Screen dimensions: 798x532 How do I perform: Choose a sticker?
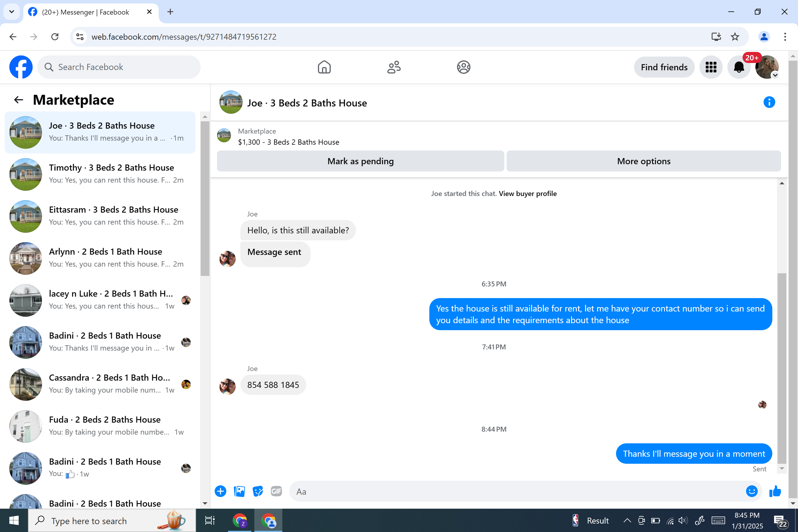pyautogui.click(x=258, y=491)
